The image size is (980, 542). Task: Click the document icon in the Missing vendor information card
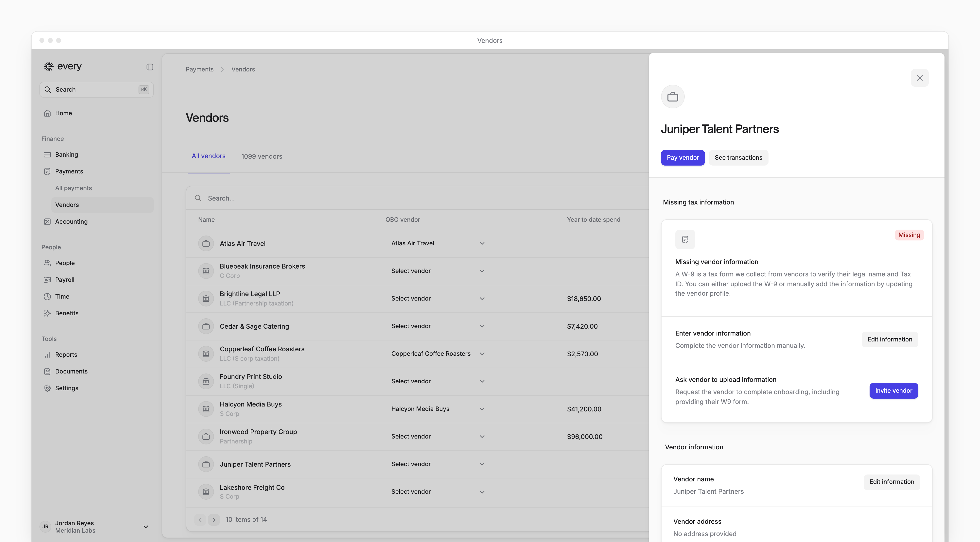685,239
